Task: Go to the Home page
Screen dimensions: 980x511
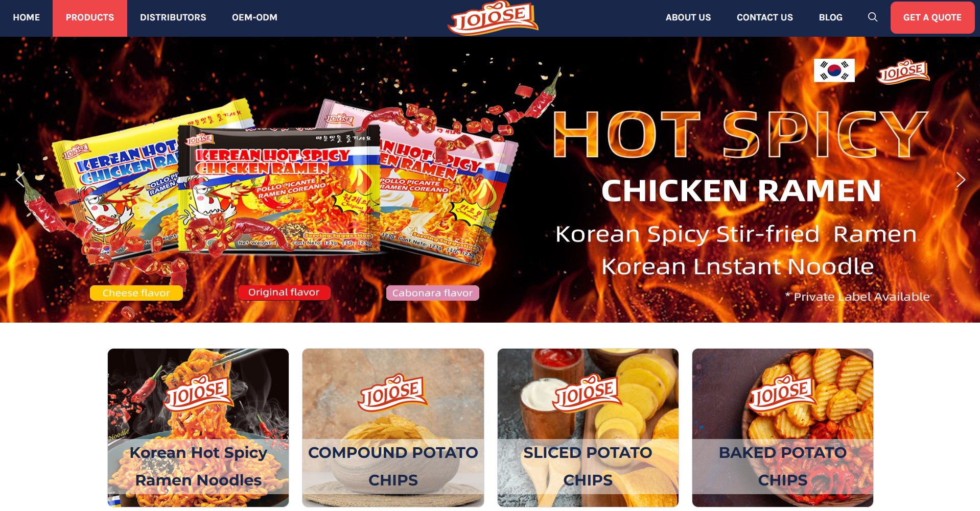Action: (27, 18)
